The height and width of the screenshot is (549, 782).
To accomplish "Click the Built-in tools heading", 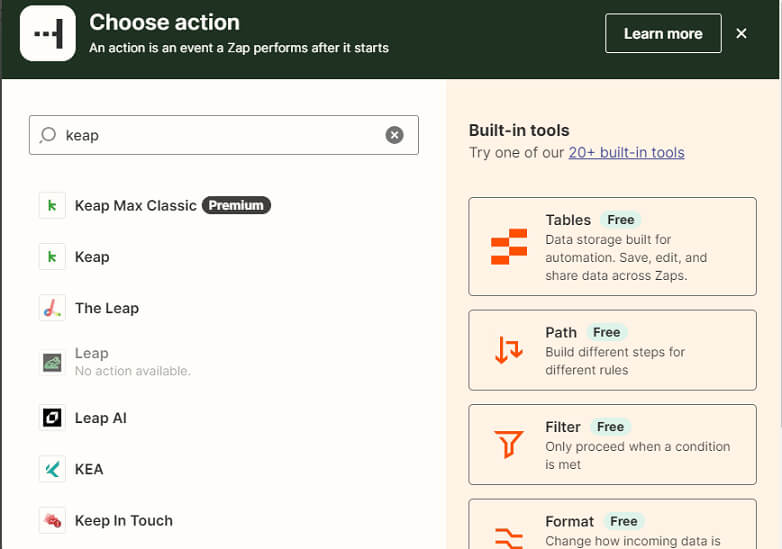I will click(519, 130).
